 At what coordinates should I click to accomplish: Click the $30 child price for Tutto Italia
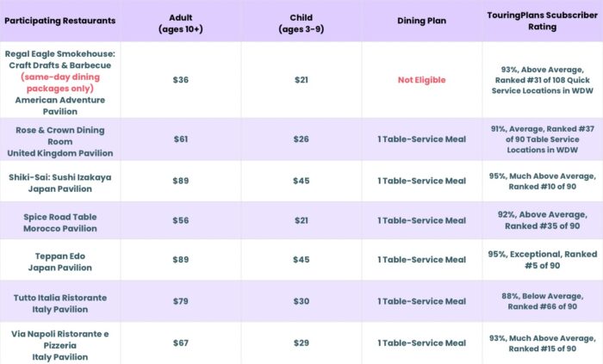(301, 301)
